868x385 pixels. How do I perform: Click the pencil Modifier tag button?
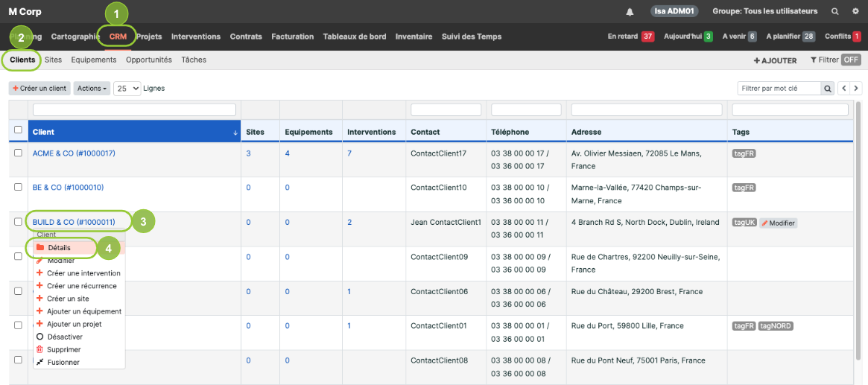779,223
